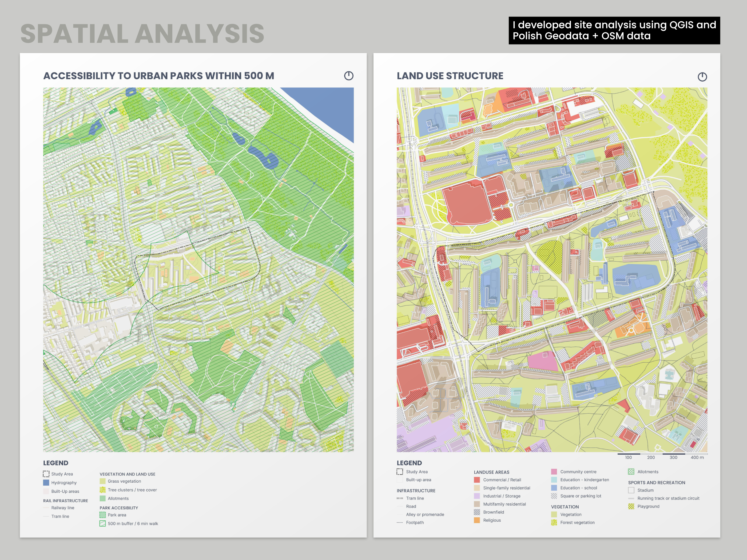The height and width of the screenshot is (560, 747).
Task: Click the black QGIS caption text box
Action: pos(614,30)
